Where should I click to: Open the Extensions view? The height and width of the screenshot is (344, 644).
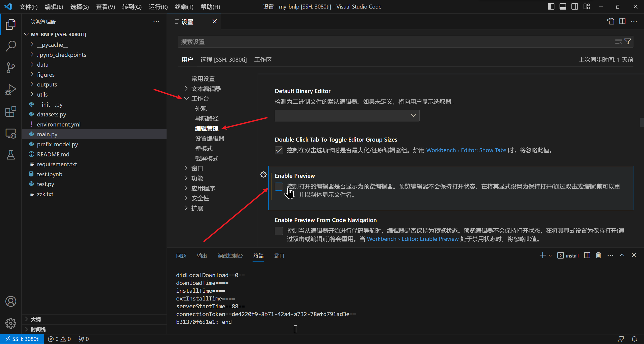11,111
